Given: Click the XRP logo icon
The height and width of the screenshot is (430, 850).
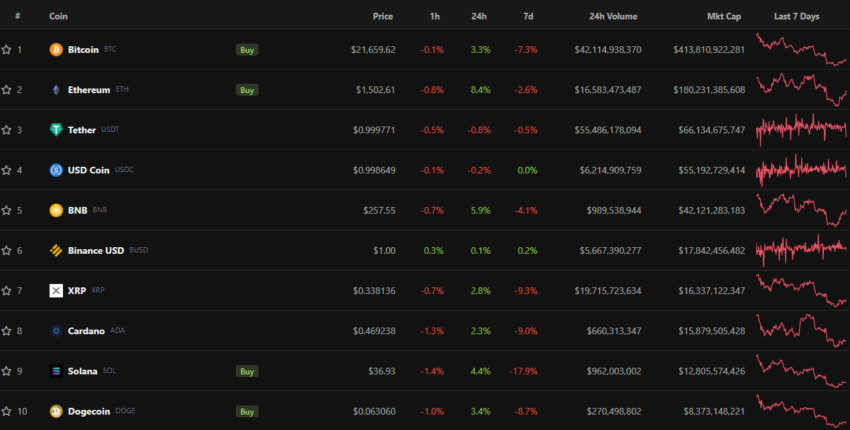Looking at the screenshot, I should [x=56, y=291].
